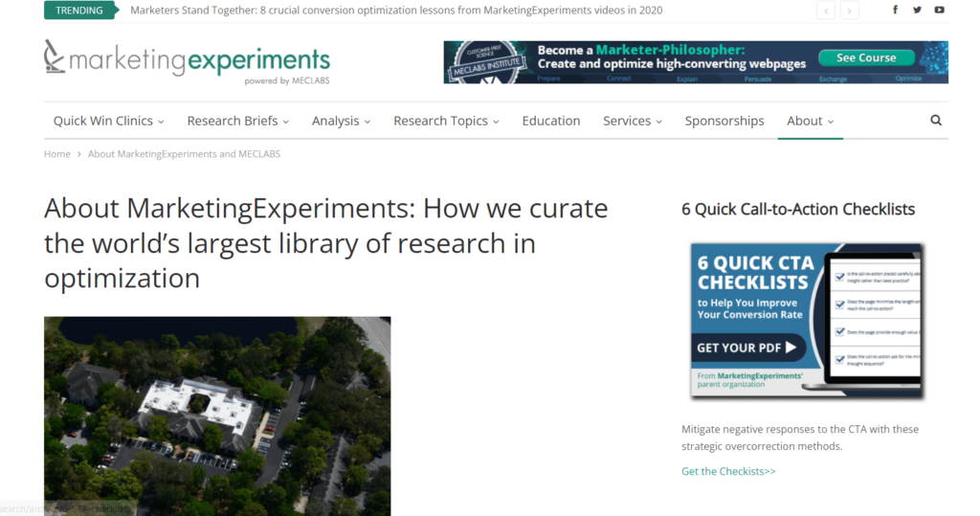
Task: Expand the Analysis menu
Action: 342,121
